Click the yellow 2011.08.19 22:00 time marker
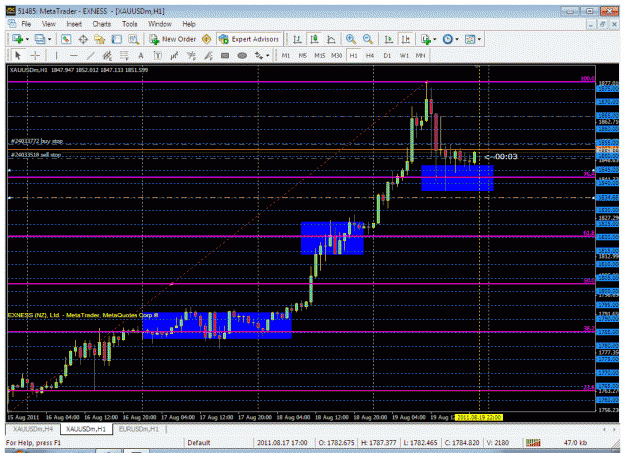Screen dimensions: 625x453 point(479,418)
